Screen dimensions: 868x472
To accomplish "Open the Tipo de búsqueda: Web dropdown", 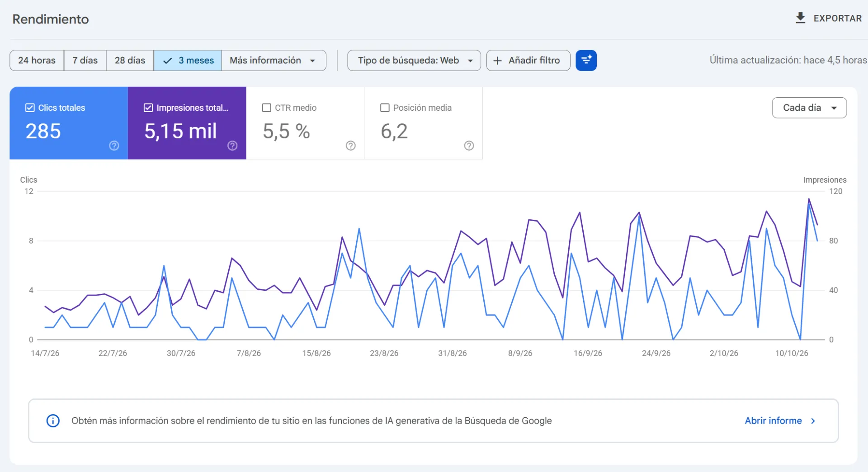I will [414, 61].
